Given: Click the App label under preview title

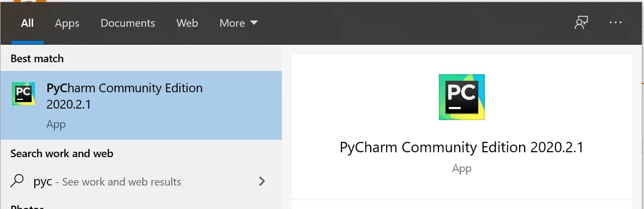Looking at the screenshot, I should pos(462,169).
